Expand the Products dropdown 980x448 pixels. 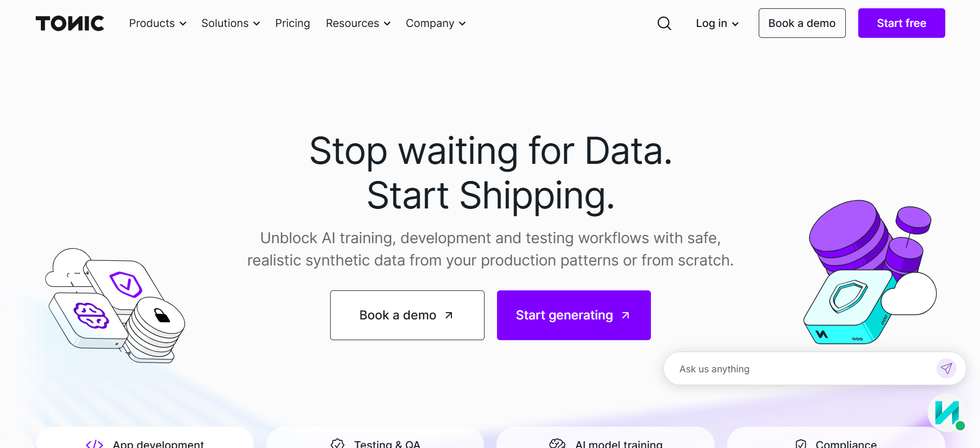tap(157, 23)
